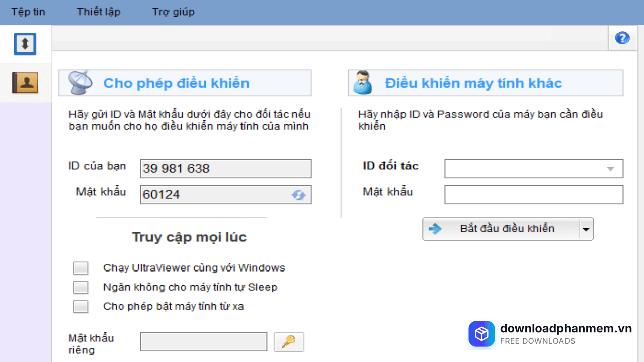Click the Mật khẩu input under Điều khiển máy tính khác

[x=533, y=195]
